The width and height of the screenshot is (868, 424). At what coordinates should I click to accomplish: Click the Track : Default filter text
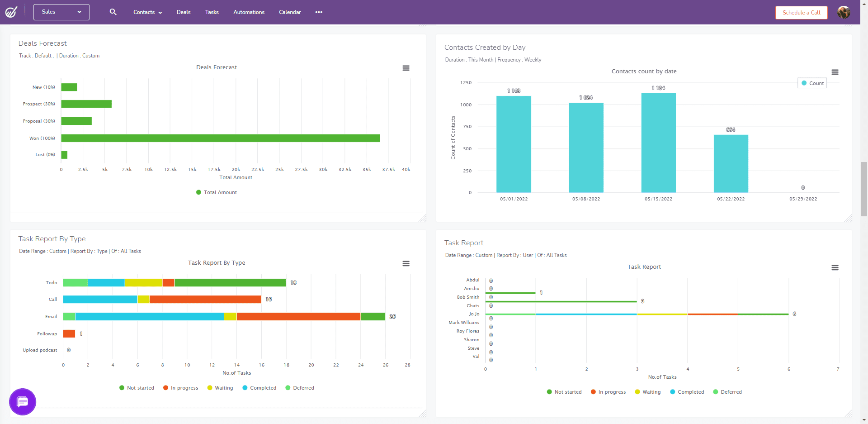pos(35,56)
